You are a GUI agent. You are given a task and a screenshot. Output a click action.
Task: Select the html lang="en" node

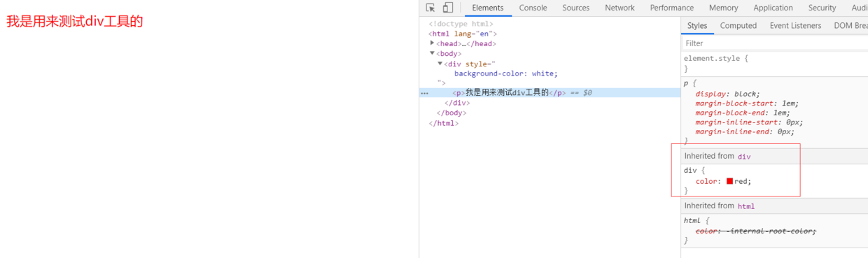coord(463,33)
